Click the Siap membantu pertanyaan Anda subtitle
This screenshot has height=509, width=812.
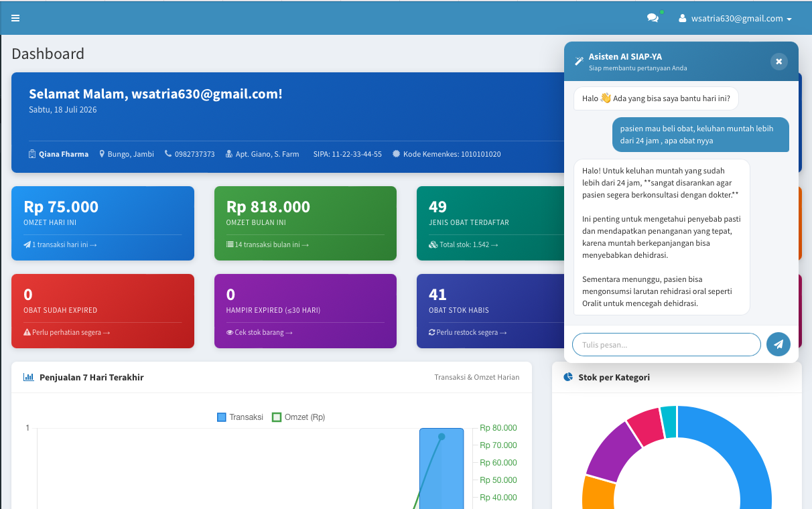pyautogui.click(x=638, y=68)
